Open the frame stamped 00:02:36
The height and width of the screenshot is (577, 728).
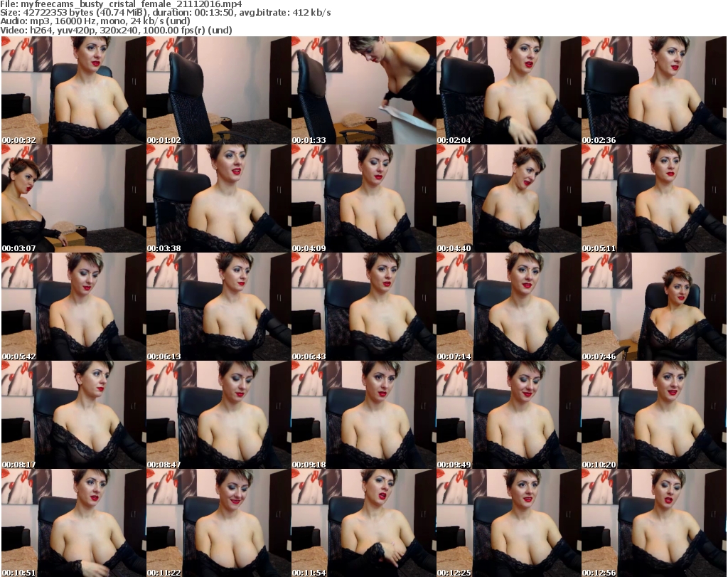pyautogui.click(x=654, y=90)
